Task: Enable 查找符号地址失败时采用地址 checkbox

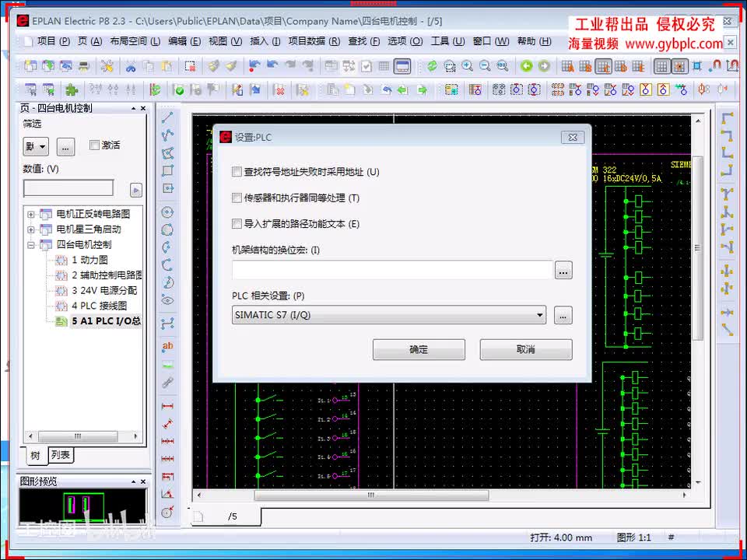Action: point(237,172)
